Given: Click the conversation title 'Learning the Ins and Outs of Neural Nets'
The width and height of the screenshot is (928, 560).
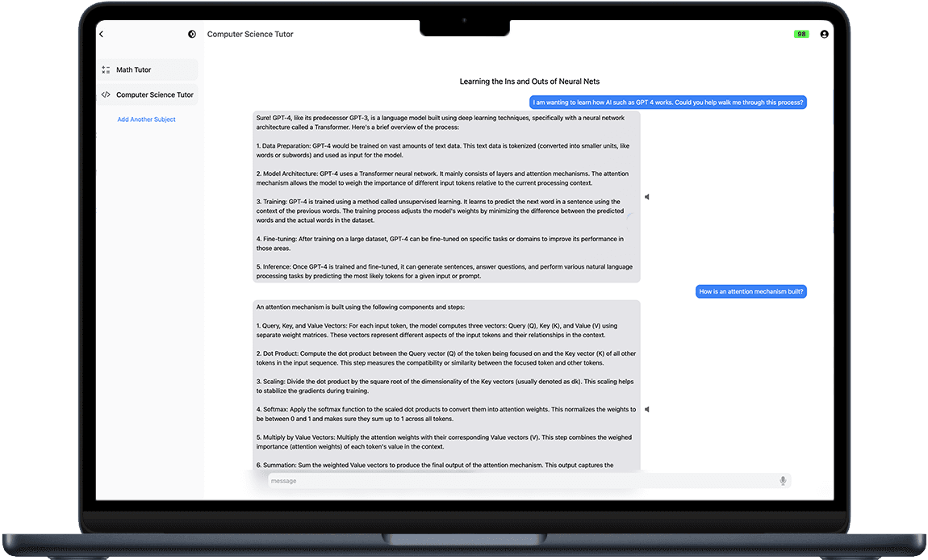Looking at the screenshot, I should click(x=529, y=81).
